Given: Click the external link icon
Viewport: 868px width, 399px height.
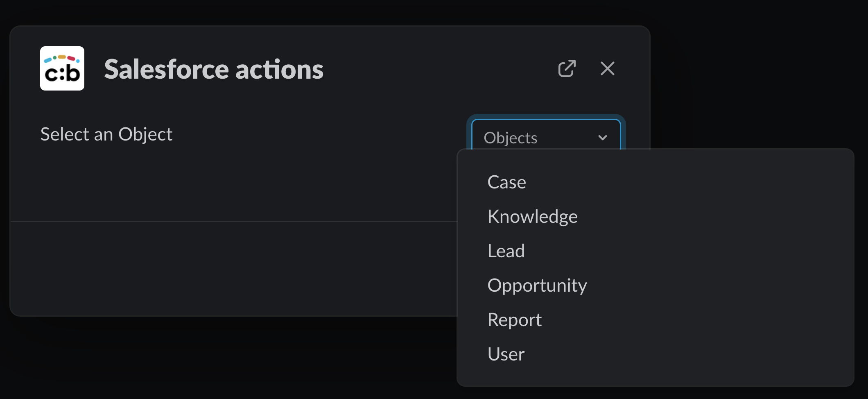Looking at the screenshot, I should tap(567, 69).
